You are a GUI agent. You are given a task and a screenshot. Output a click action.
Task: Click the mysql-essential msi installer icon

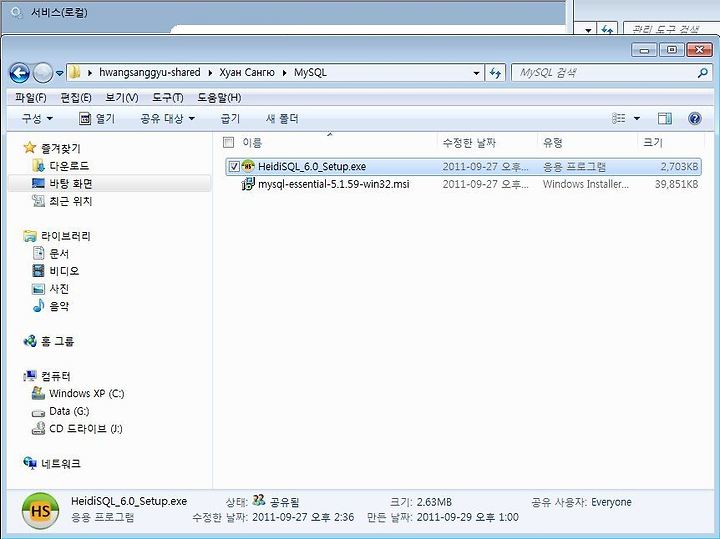click(248, 184)
